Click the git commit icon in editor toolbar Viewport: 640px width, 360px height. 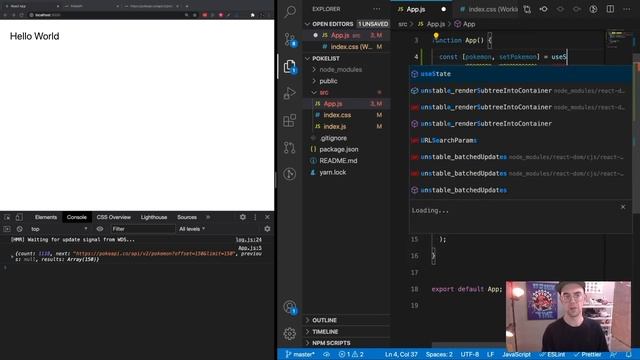point(544,9)
